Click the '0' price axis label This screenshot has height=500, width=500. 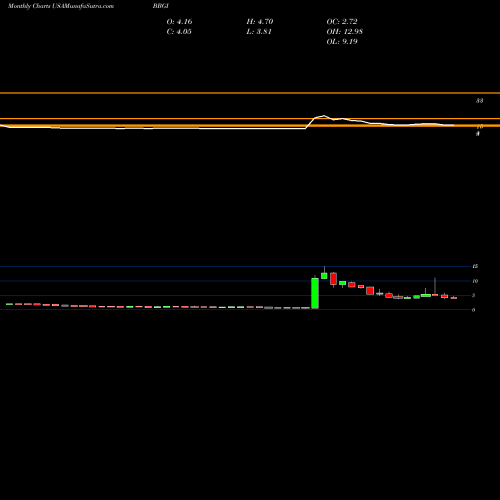pyautogui.click(x=473, y=310)
